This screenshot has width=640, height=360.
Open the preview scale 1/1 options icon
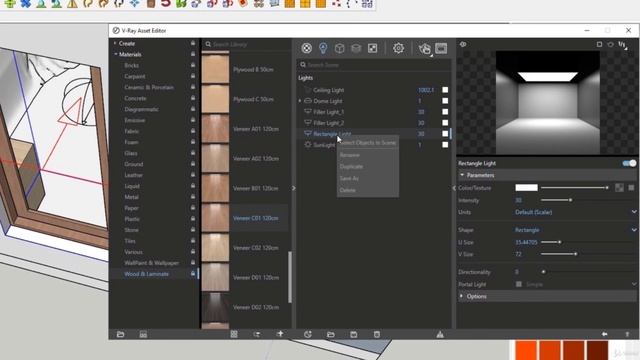pyautogui.click(x=622, y=44)
